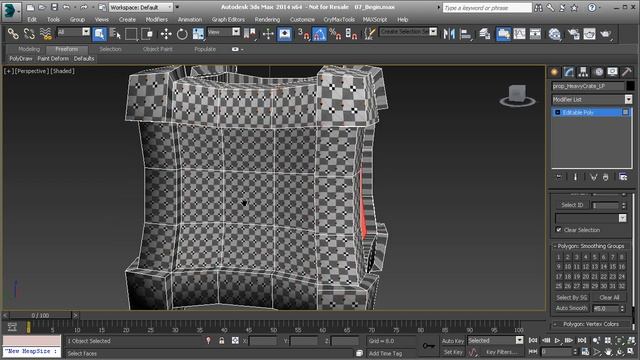640x360 pixels.
Task: Choose the Rectangular Selection Region icon
Action: coord(131,34)
